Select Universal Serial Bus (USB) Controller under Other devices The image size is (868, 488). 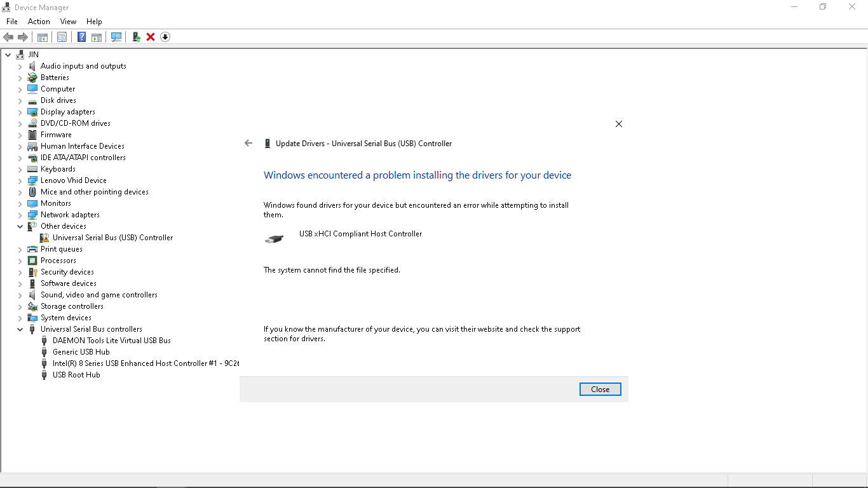(112, 238)
